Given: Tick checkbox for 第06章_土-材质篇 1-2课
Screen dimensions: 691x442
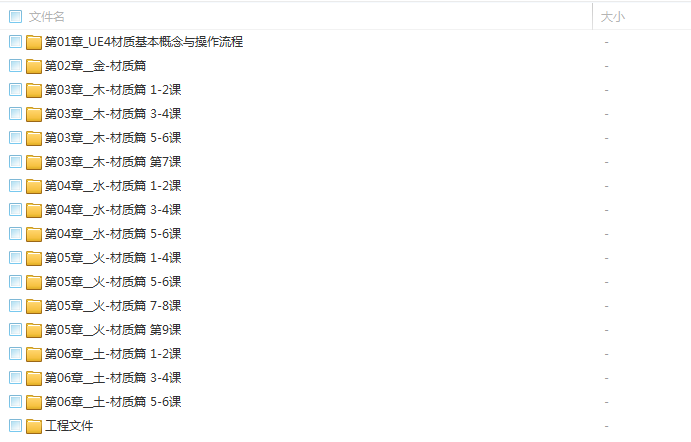Looking at the screenshot, I should pyautogui.click(x=15, y=353).
